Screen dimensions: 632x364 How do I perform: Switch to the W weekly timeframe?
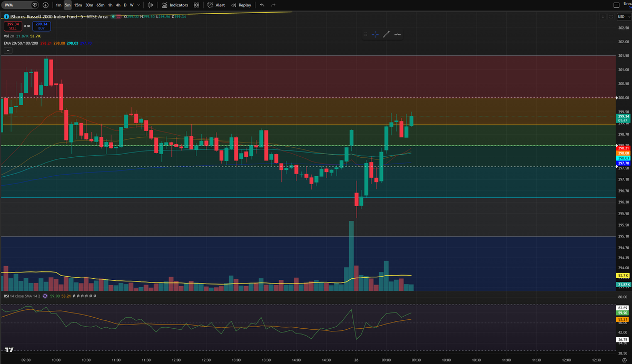pos(131,5)
